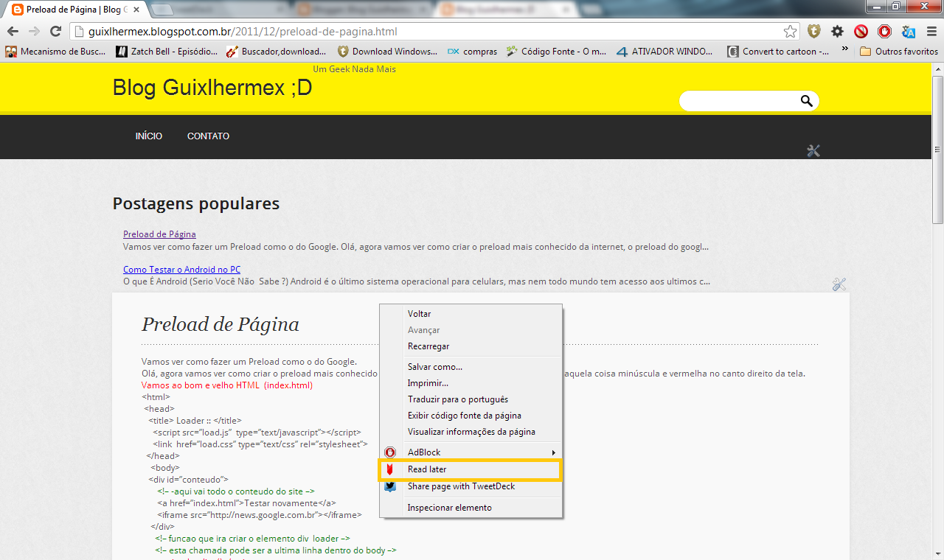Open the gold shield extension icon

point(813,32)
